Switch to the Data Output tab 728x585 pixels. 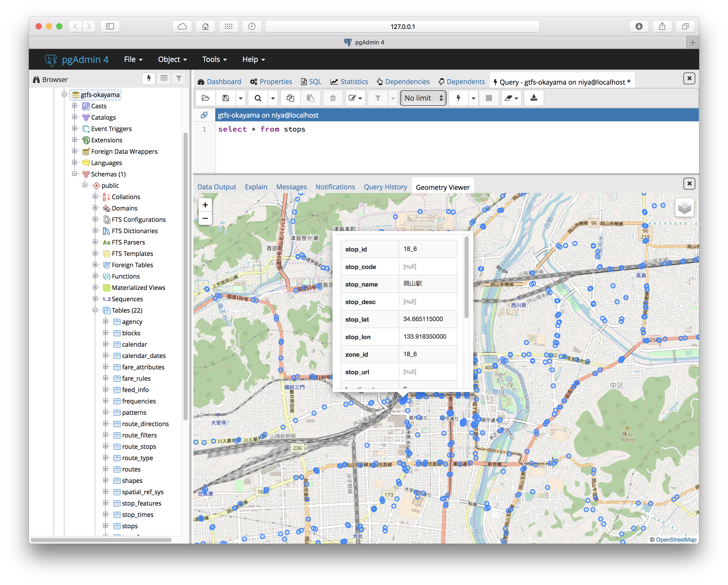pos(217,187)
